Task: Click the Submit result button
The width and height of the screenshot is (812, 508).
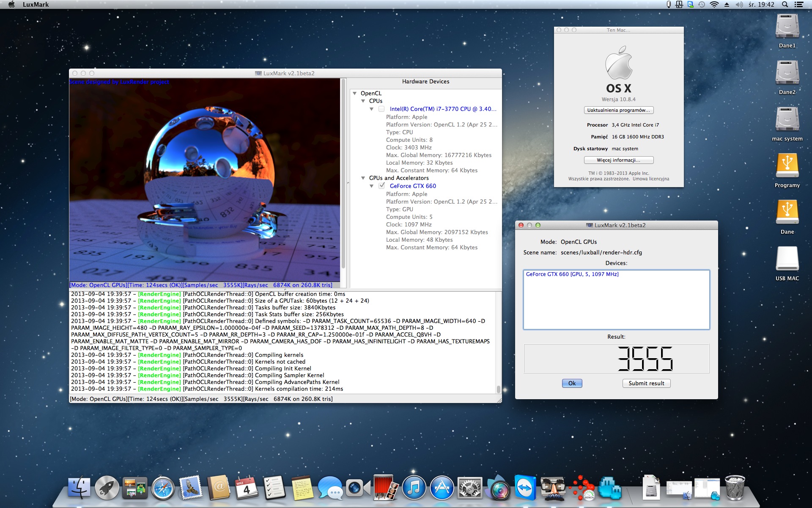Action: pos(646,383)
